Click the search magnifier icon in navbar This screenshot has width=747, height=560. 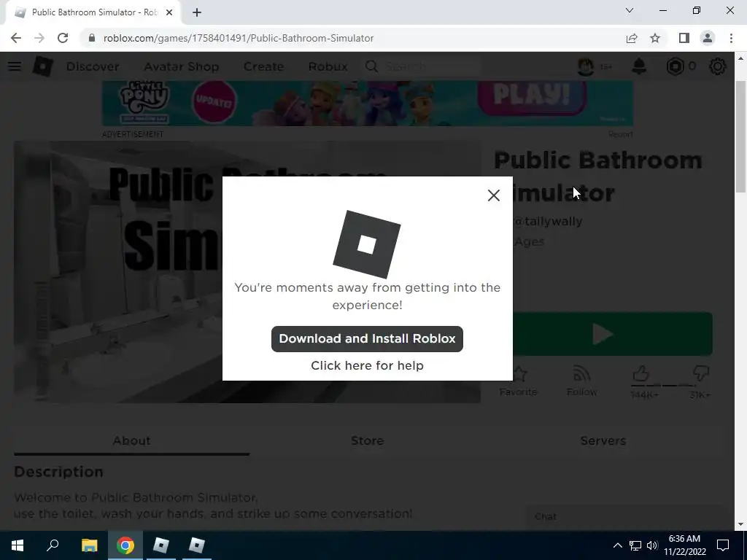(x=371, y=66)
